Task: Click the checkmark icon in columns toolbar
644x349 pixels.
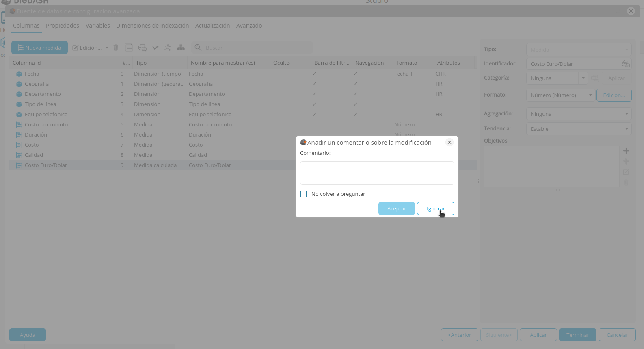Action: click(155, 48)
